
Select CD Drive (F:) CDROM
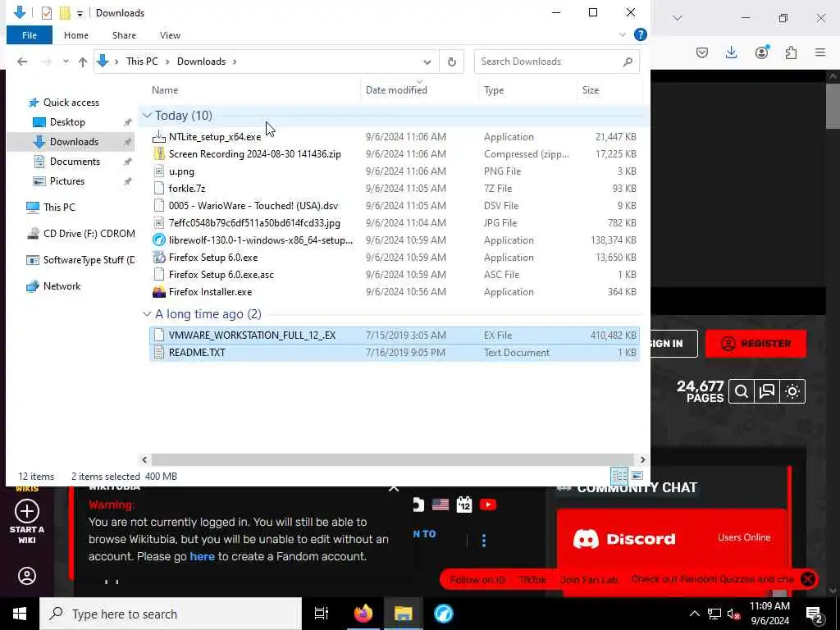coord(89,234)
